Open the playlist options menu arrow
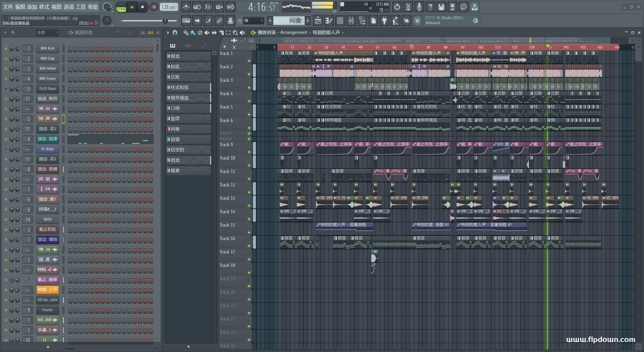The image size is (644, 352). [168, 33]
